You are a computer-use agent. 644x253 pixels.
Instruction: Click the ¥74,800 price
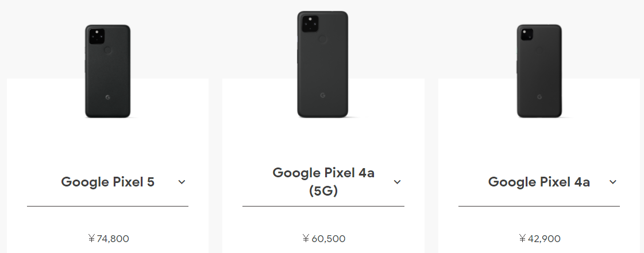[x=108, y=239]
